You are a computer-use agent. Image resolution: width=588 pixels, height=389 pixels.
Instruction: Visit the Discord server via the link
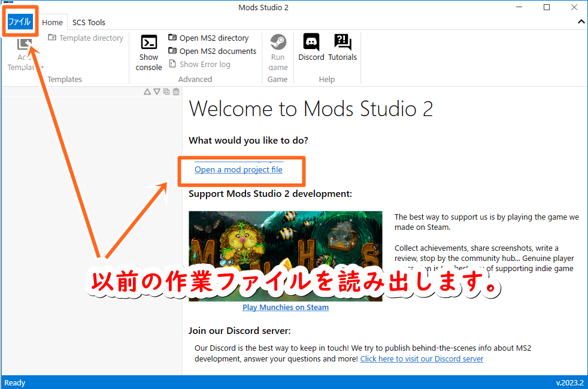pos(422,358)
